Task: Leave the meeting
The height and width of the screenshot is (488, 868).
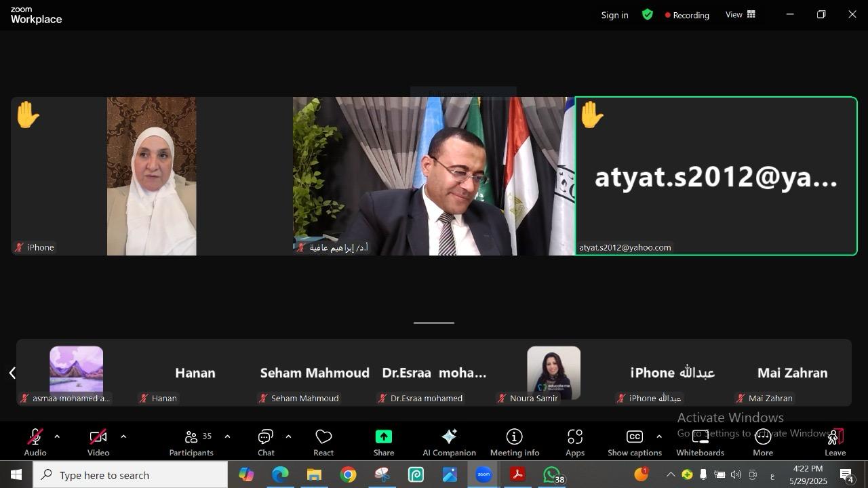Action: [835, 442]
